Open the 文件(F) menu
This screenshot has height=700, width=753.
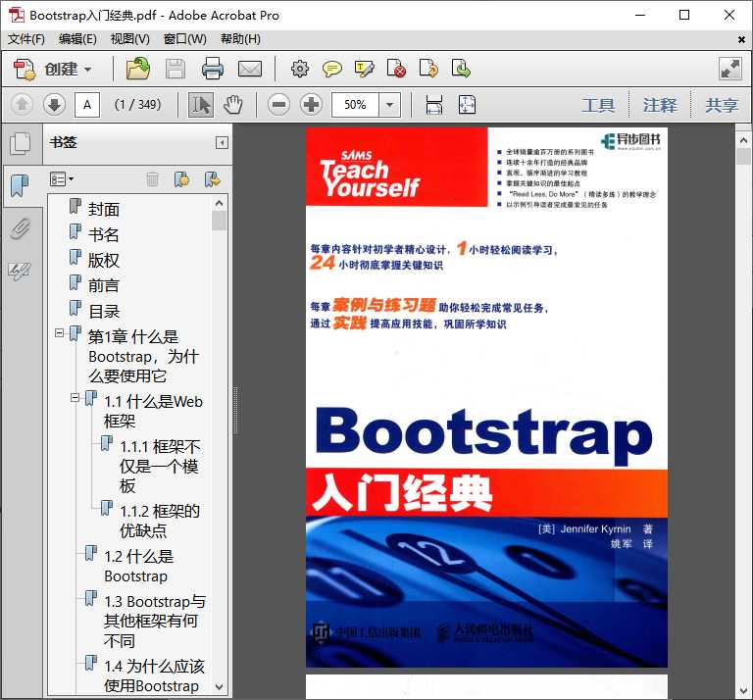point(25,39)
